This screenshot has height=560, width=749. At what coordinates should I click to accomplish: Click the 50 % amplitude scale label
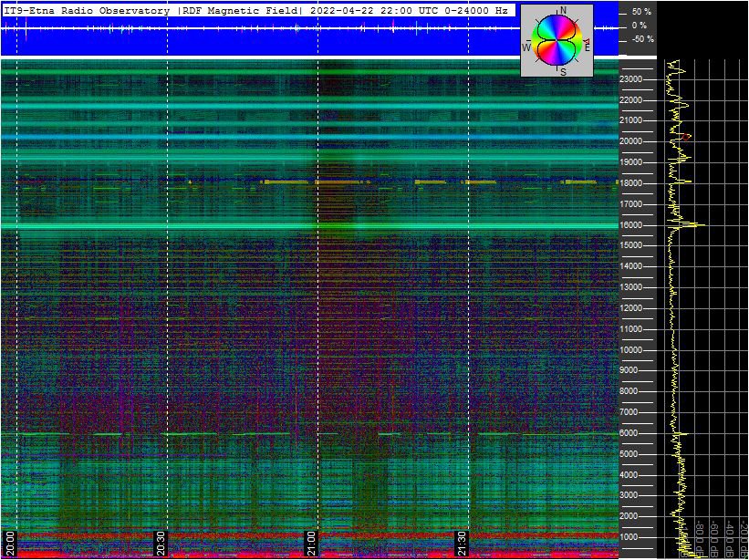[641, 12]
